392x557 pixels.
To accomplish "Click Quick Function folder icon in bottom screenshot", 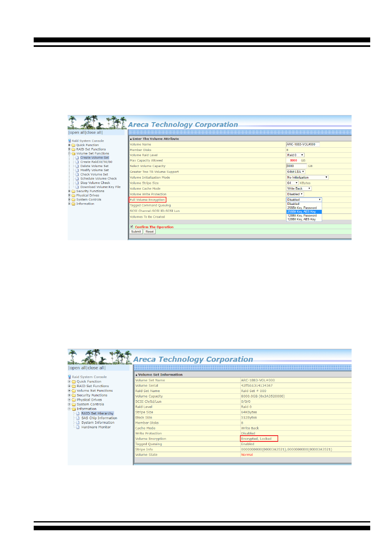I will pos(74,381).
